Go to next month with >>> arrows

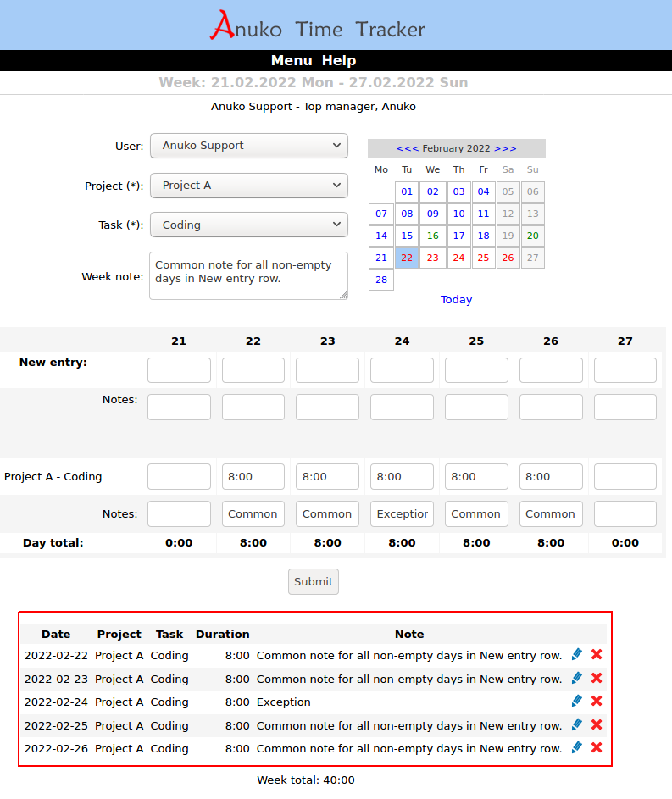505,148
